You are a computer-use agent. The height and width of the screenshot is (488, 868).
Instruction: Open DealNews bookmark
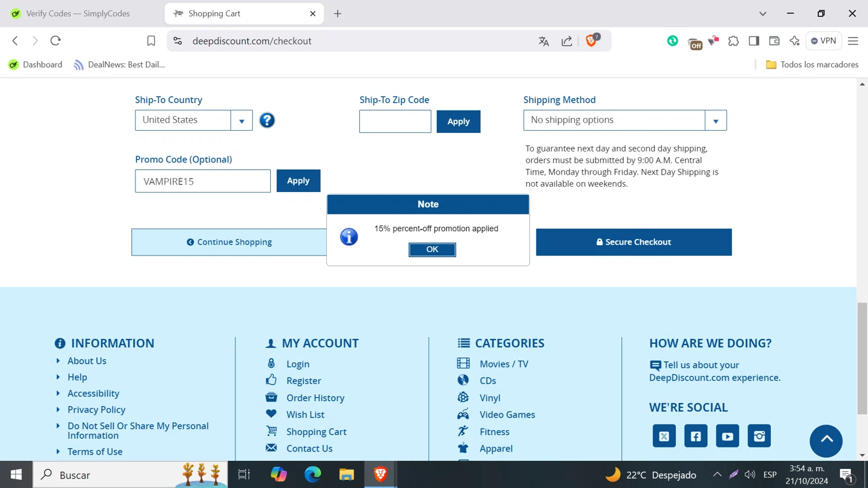coord(119,65)
